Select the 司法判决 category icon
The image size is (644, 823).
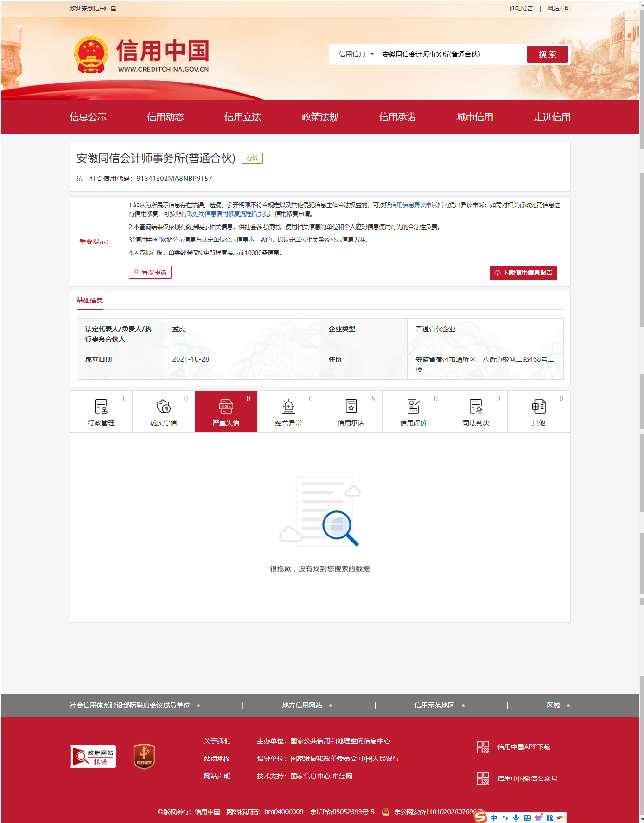(476, 407)
